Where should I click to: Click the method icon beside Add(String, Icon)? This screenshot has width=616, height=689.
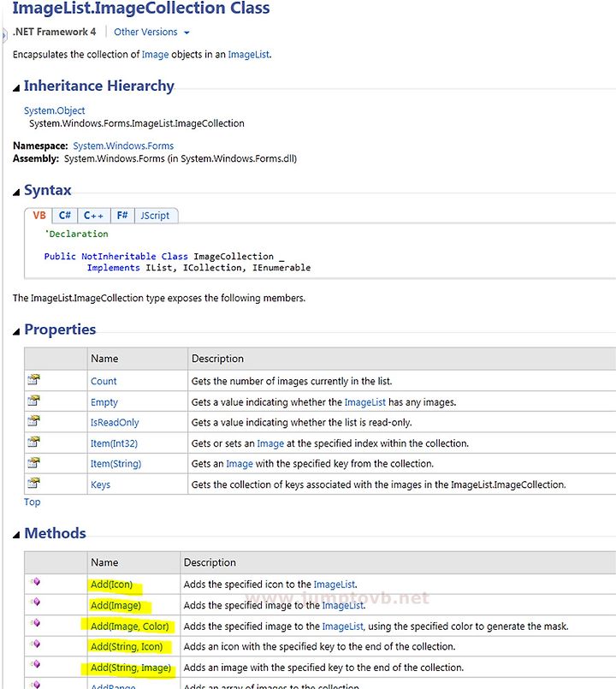pos(36,644)
